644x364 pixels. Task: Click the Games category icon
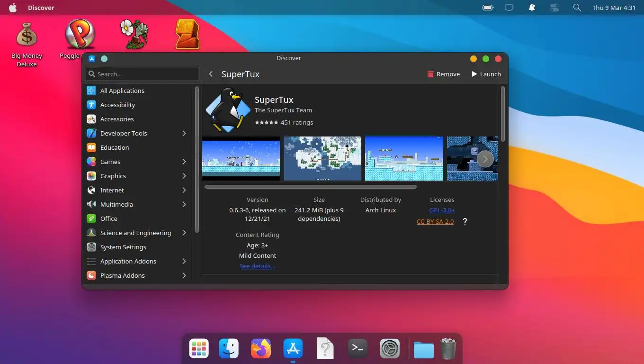(x=91, y=162)
